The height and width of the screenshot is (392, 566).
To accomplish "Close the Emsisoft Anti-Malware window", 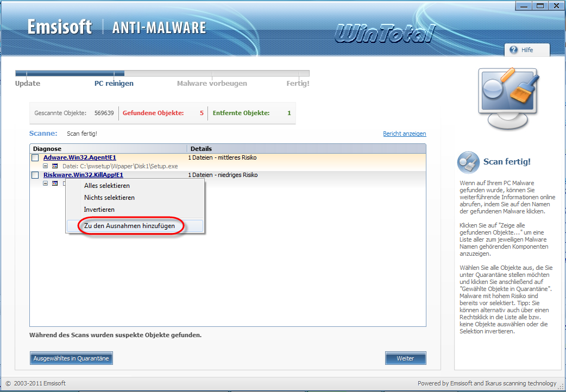I will tap(556, 6).
